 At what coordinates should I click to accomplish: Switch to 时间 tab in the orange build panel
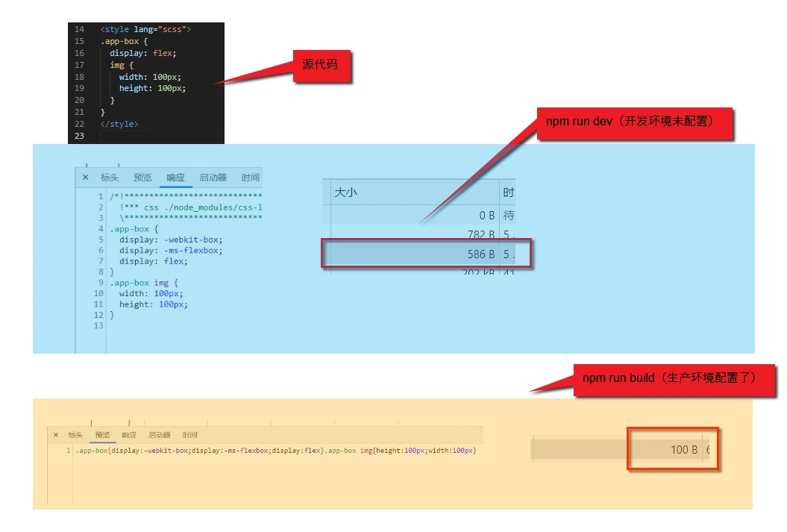pyautogui.click(x=189, y=435)
